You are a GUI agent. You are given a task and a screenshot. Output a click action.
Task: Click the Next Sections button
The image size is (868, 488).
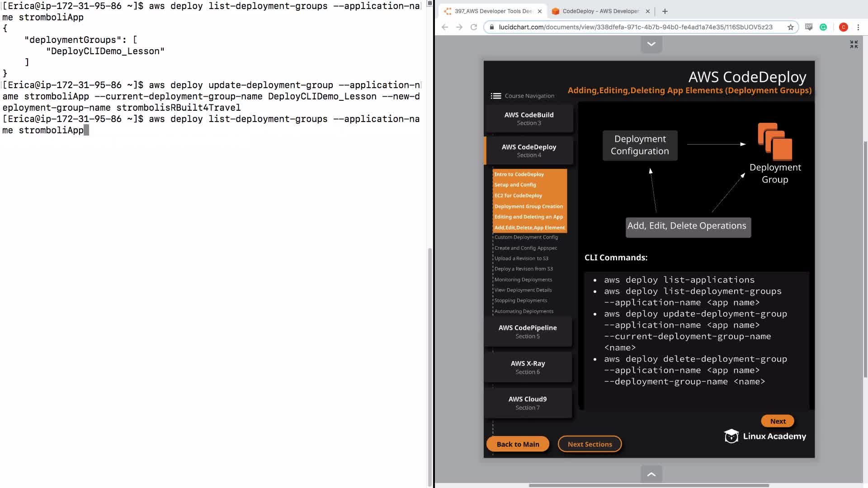click(590, 444)
